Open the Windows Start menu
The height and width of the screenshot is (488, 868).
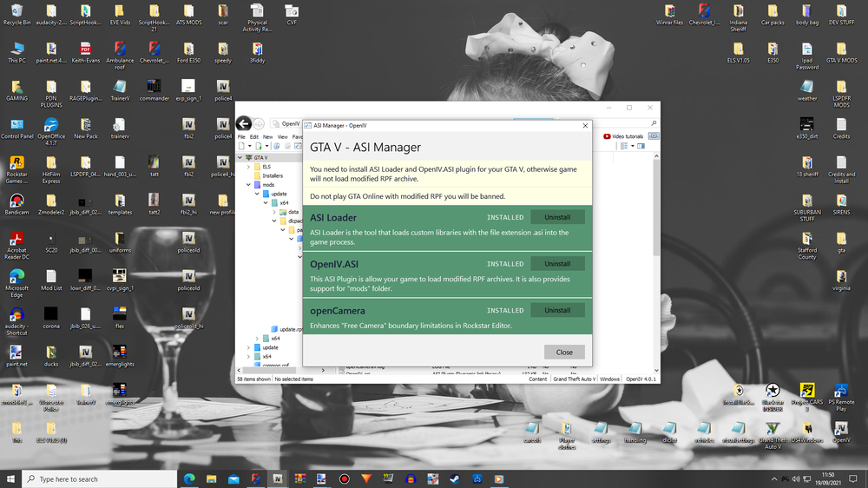10,478
